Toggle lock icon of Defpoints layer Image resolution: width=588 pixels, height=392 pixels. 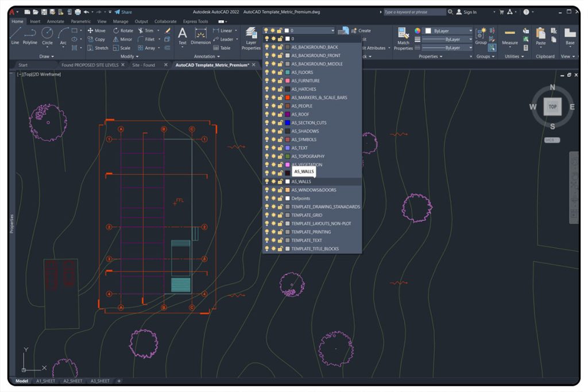(x=280, y=198)
